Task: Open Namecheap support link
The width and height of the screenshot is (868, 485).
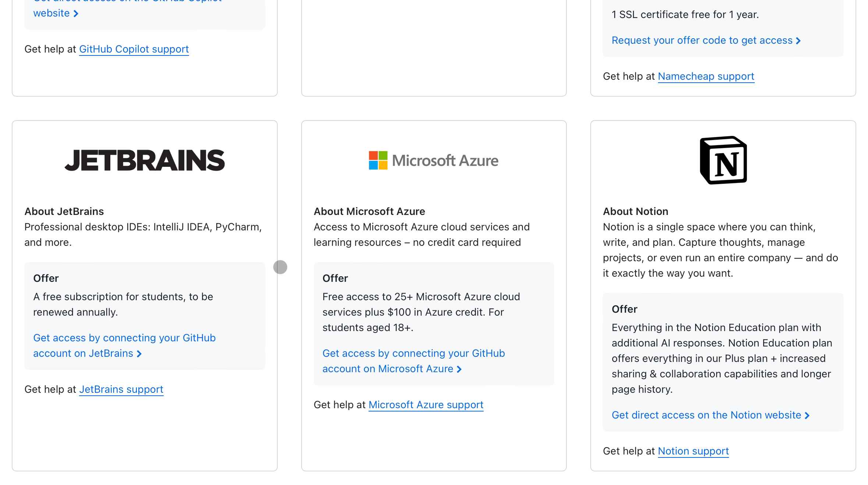Action: point(706,76)
